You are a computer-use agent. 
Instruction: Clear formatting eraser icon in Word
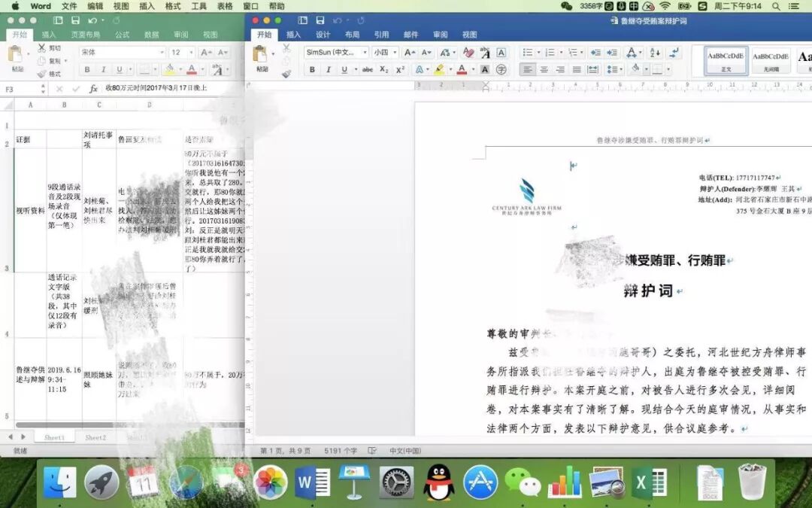point(468,53)
